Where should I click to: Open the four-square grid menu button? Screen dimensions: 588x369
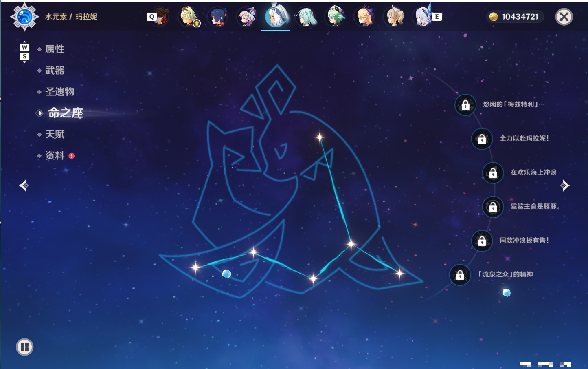click(24, 347)
